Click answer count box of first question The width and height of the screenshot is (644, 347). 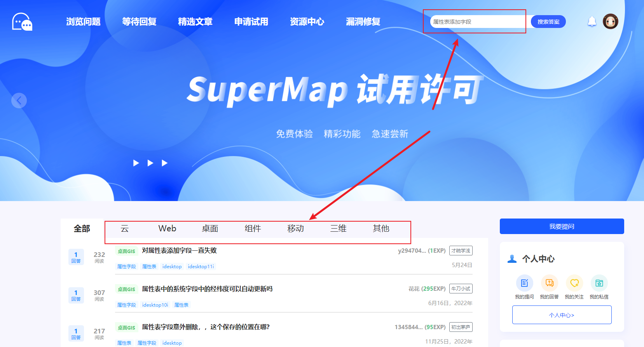point(76,257)
